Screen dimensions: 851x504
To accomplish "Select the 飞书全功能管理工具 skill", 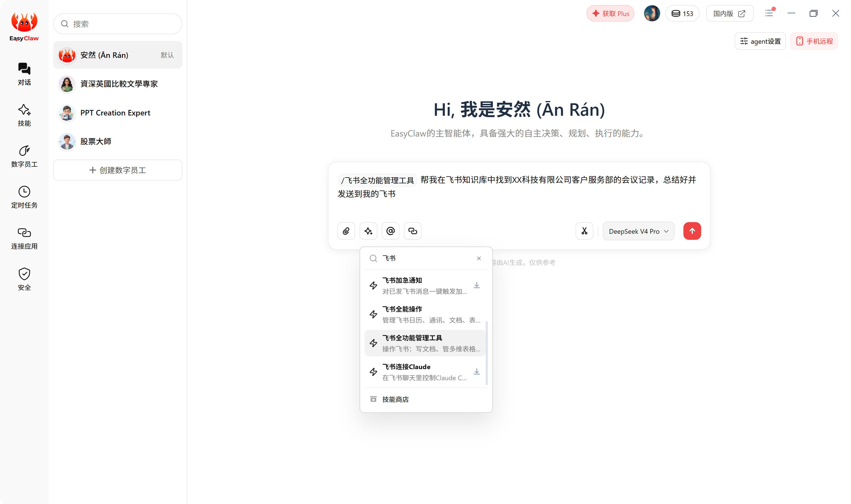I will pos(425,343).
